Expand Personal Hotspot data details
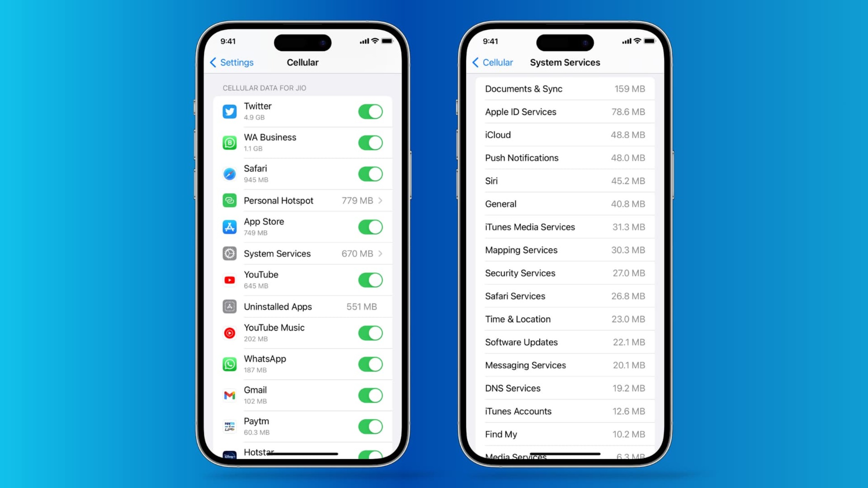Viewport: 868px width, 488px height. click(380, 200)
